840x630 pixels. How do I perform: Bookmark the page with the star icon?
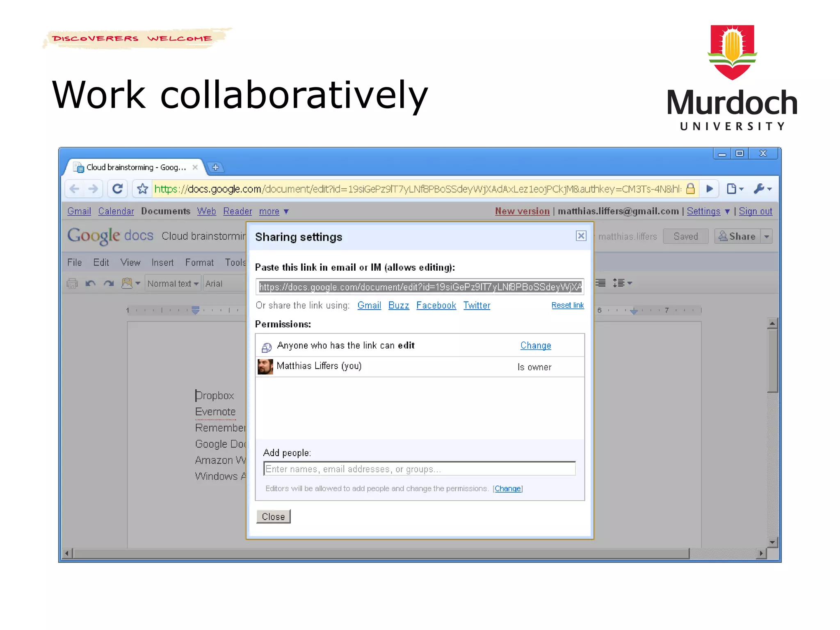143,189
